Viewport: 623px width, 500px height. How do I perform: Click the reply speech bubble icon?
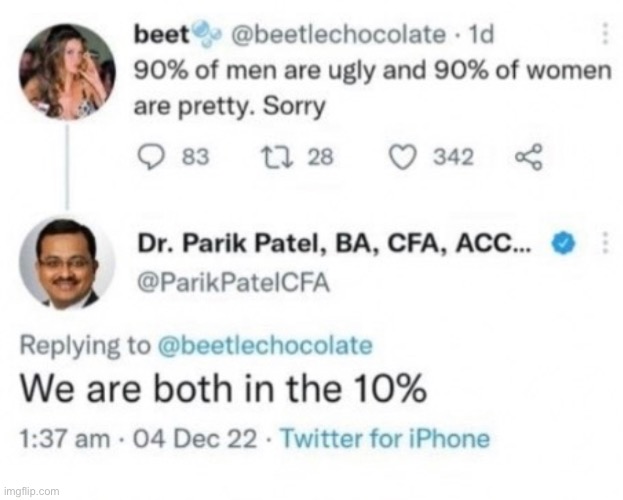click(x=151, y=157)
